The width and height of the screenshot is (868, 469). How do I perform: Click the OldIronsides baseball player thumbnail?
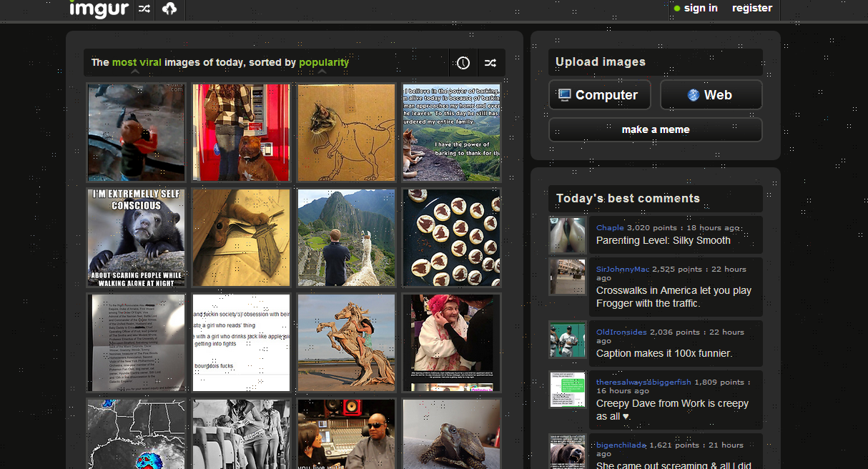568,340
